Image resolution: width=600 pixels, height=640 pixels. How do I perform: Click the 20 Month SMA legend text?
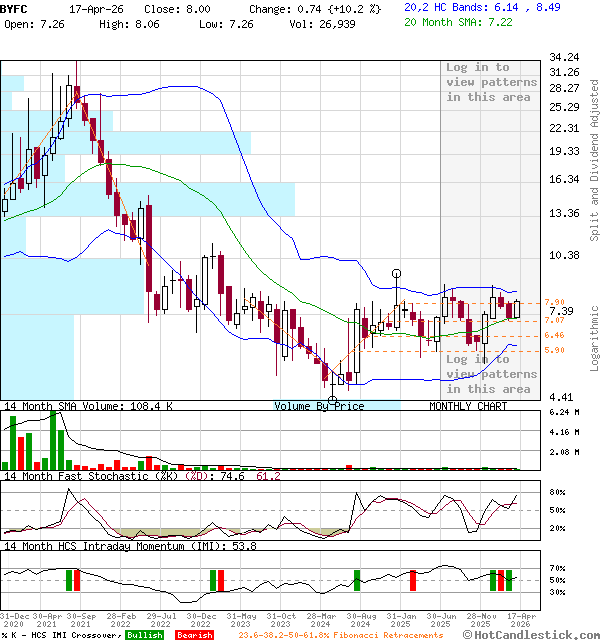[x=459, y=22]
